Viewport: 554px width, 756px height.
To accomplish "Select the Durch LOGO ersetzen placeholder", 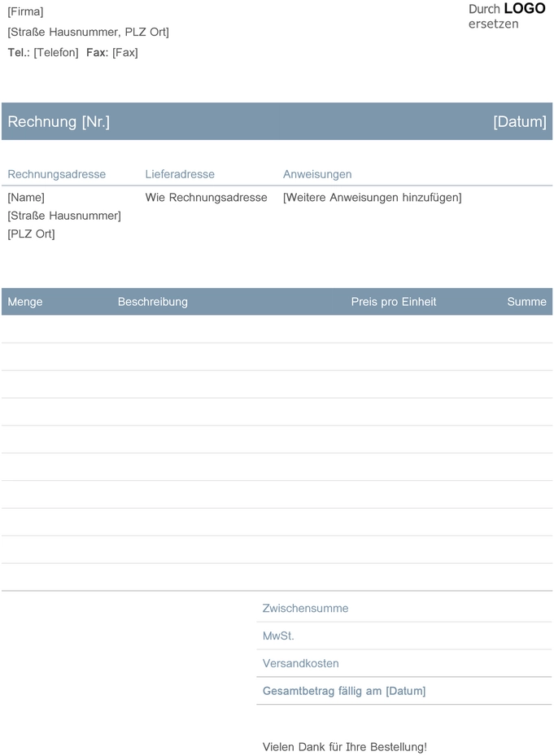I will pos(507,16).
